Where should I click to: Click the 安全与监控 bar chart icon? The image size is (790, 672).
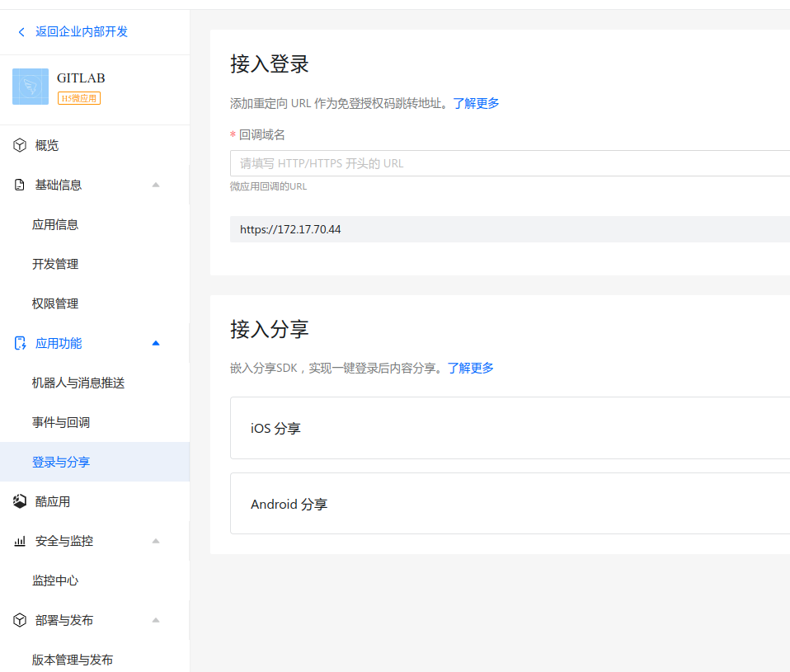pos(20,541)
